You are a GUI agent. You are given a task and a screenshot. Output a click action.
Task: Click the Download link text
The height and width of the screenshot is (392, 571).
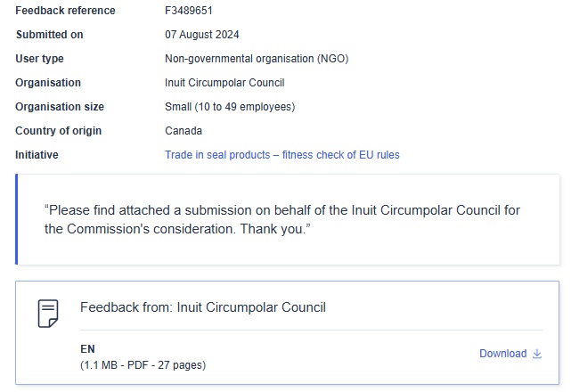[x=502, y=354]
